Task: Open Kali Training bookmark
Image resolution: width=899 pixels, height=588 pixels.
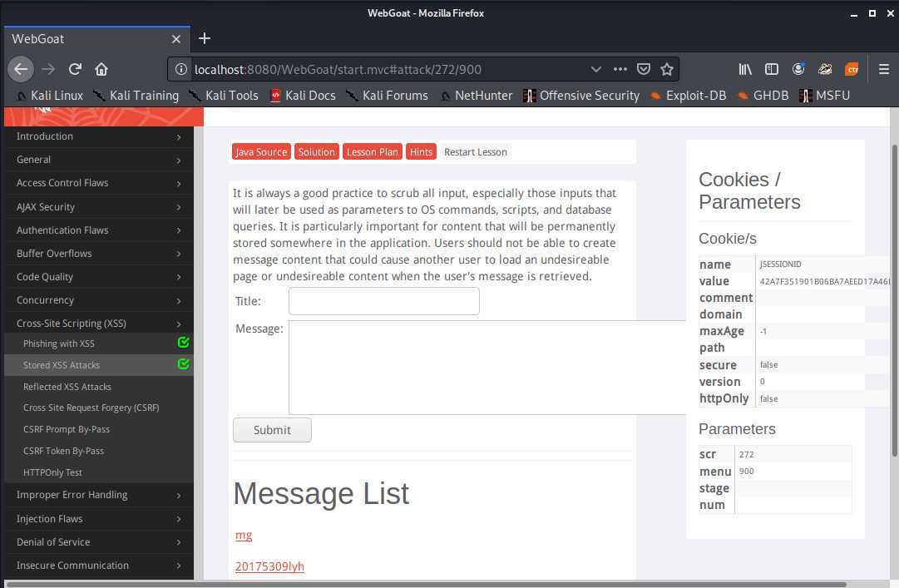Action: 136,96
